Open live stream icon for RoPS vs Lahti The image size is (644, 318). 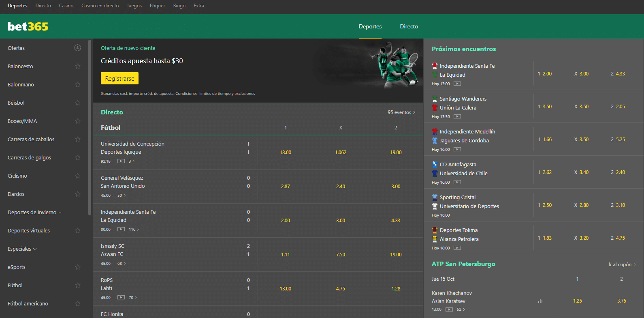click(x=121, y=297)
